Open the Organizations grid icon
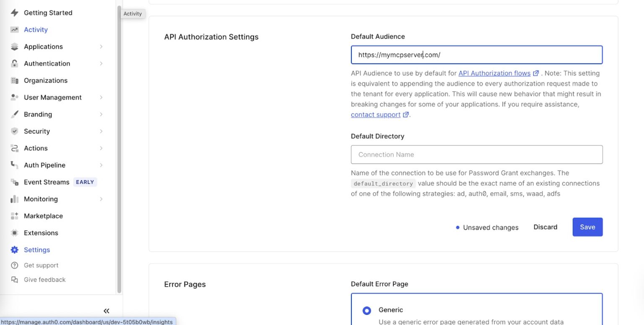Viewport: 644px width, 325px height. pyautogui.click(x=14, y=80)
